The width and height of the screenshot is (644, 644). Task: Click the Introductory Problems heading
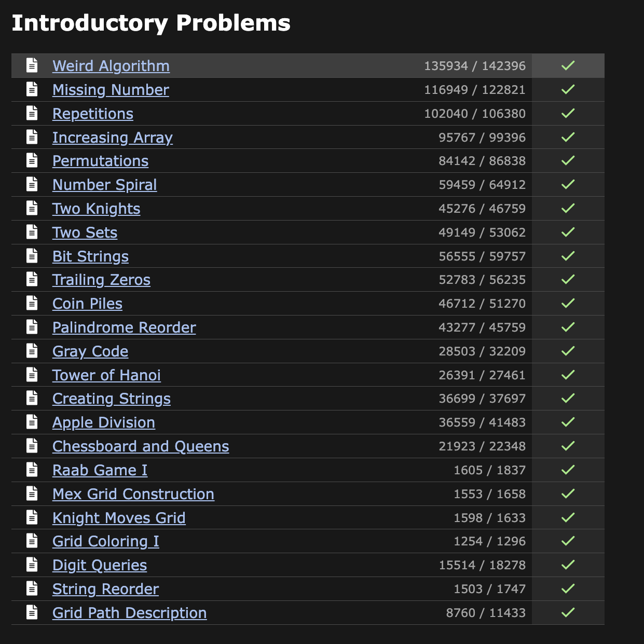(x=151, y=23)
